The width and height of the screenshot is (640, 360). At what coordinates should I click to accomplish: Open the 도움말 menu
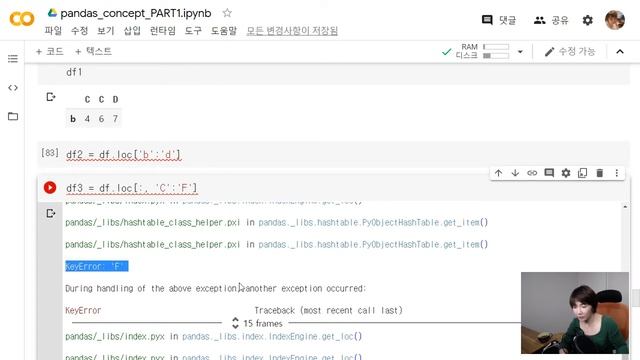(224, 31)
